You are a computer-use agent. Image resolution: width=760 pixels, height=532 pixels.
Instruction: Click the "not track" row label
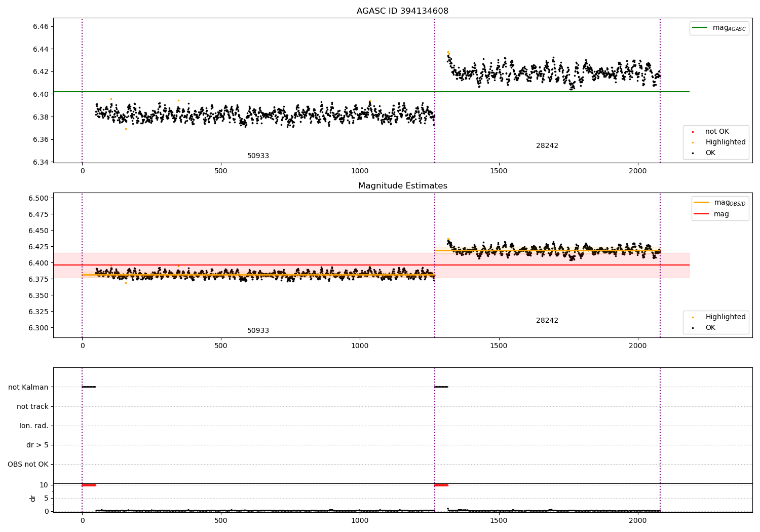point(32,406)
